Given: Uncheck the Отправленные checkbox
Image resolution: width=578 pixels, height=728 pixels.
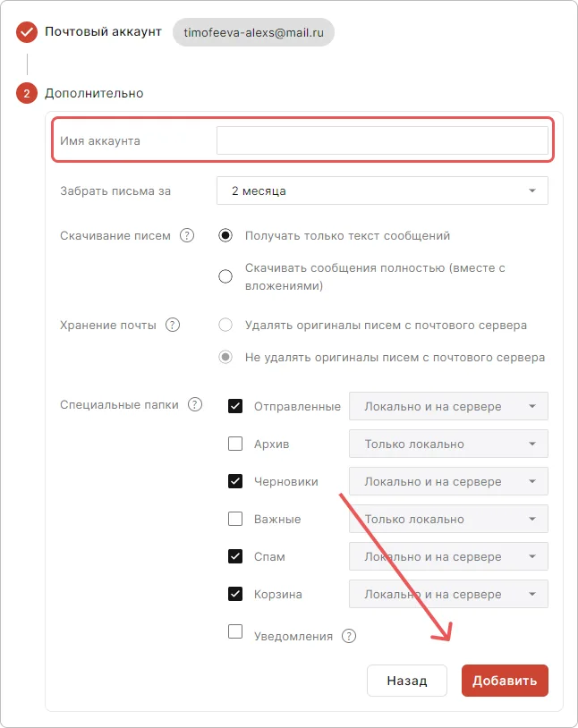Looking at the screenshot, I should [234, 406].
